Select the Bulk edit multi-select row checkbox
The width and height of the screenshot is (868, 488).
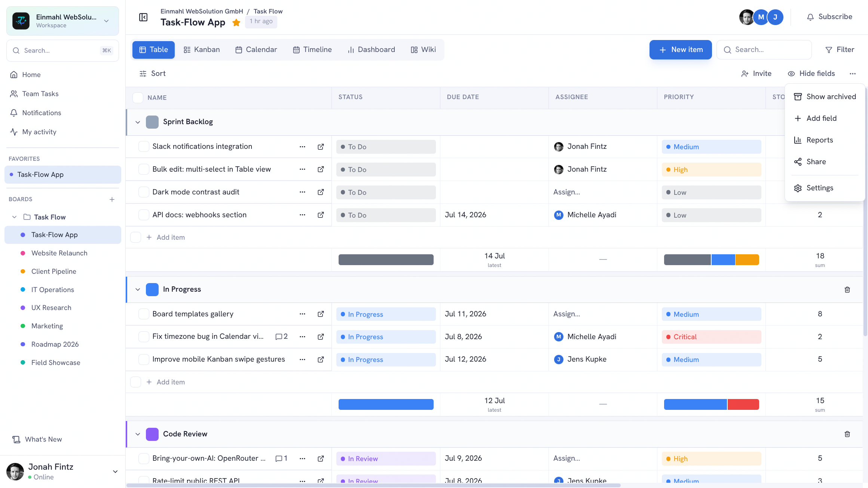click(x=144, y=169)
